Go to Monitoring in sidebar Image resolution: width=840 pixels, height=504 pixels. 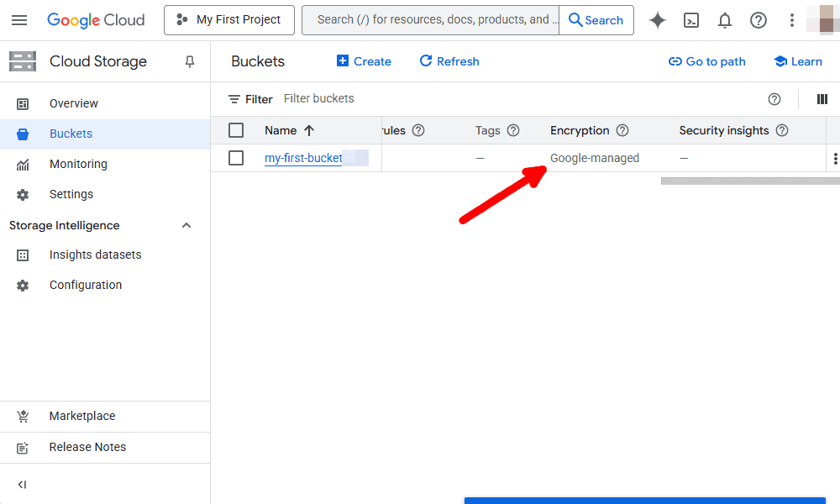(78, 164)
